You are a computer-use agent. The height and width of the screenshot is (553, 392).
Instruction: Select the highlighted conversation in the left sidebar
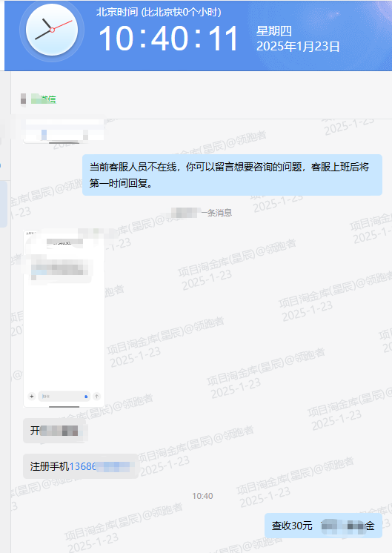click(4, 204)
